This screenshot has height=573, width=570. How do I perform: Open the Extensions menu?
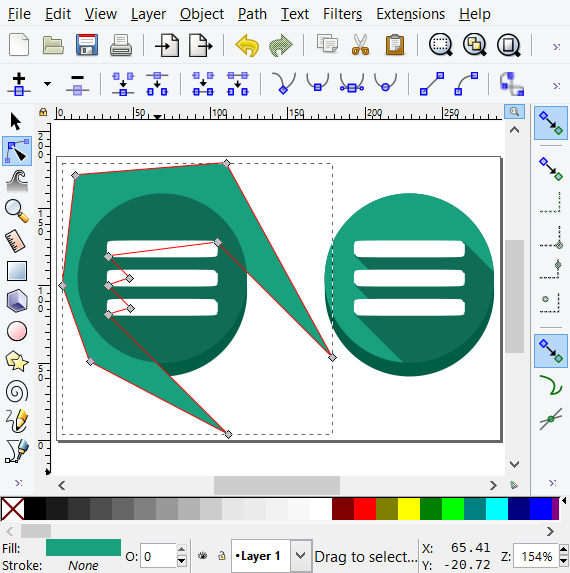[x=410, y=14]
